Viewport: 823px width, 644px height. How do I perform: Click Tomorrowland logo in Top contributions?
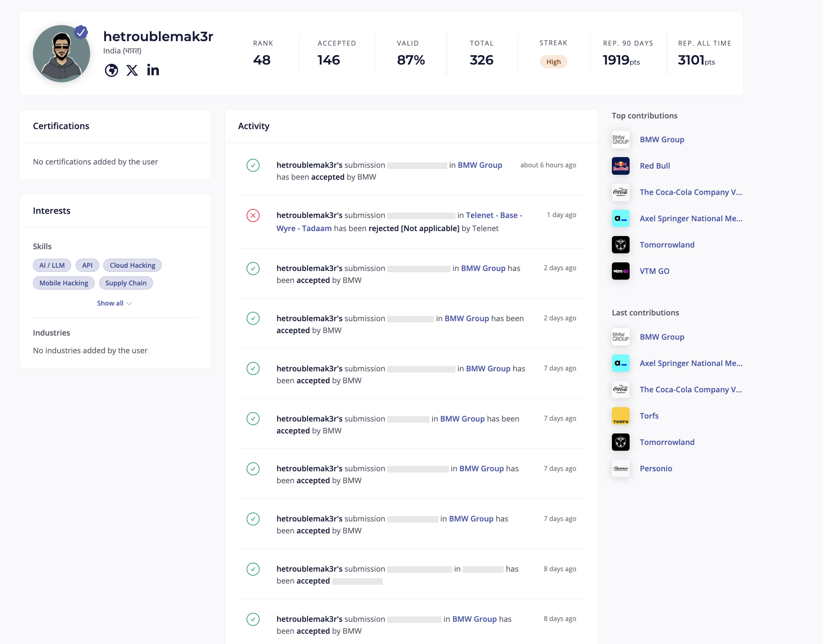(x=621, y=245)
